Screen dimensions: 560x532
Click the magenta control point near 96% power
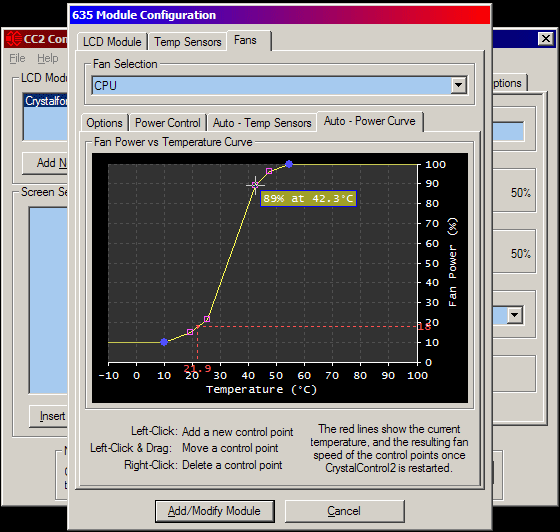tap(269, 171)
